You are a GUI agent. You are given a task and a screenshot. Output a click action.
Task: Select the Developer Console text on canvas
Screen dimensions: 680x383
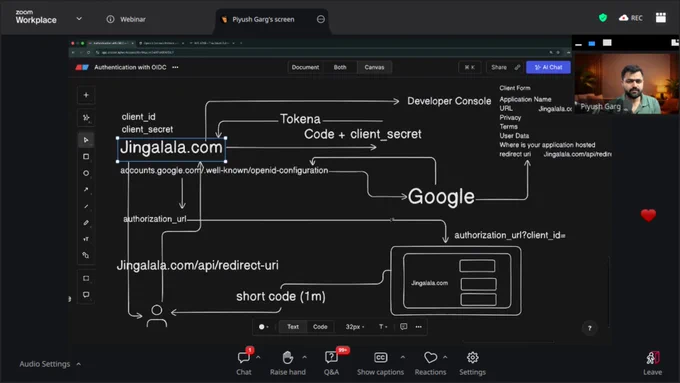click(449, 101)
